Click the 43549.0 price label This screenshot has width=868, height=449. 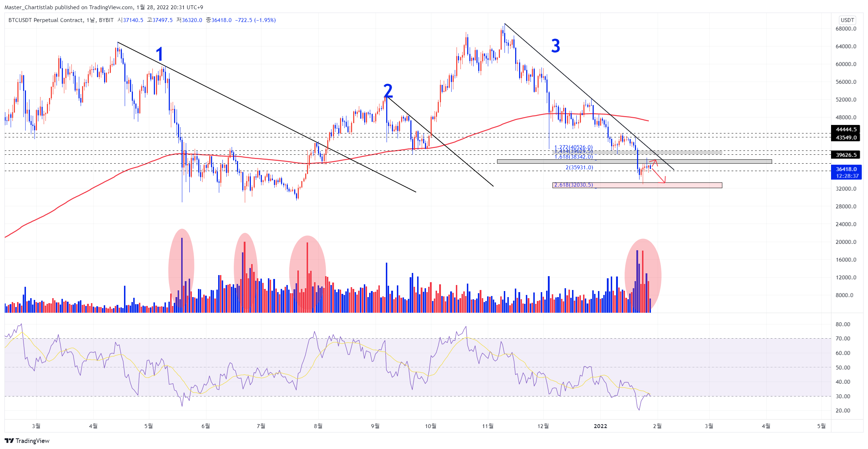click(x=846, y=137)
